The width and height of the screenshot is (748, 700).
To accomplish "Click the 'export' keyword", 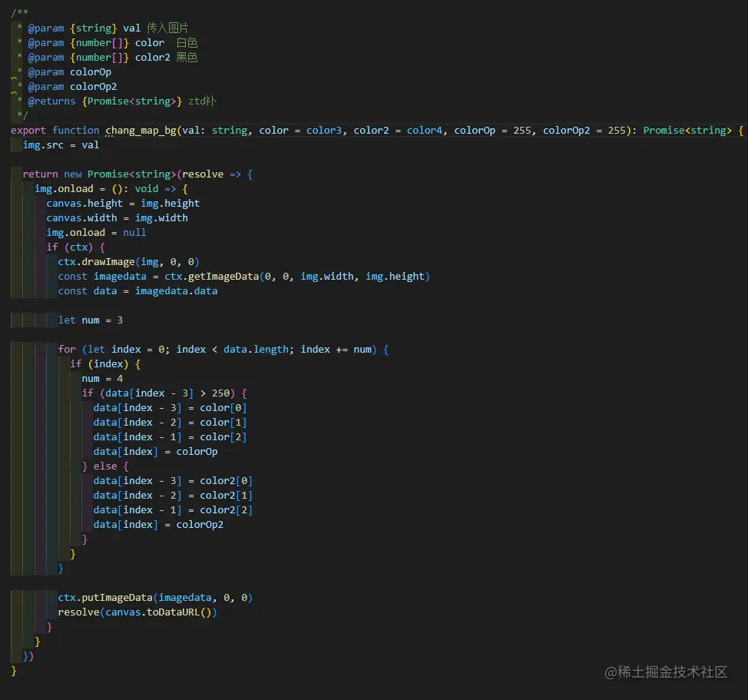I will click(28, 131).
